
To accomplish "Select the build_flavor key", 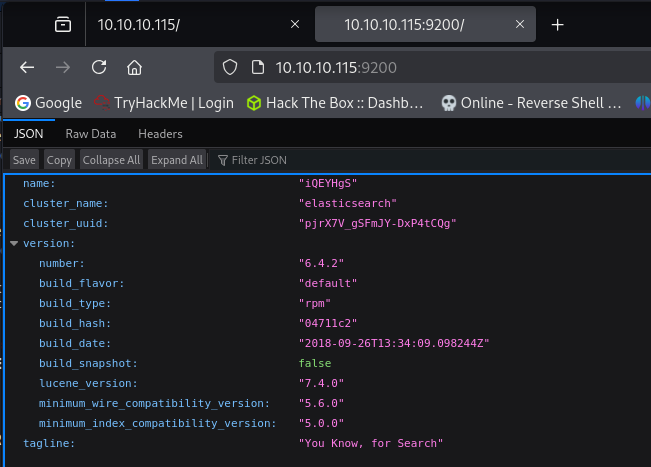I will tap(81, 283).
